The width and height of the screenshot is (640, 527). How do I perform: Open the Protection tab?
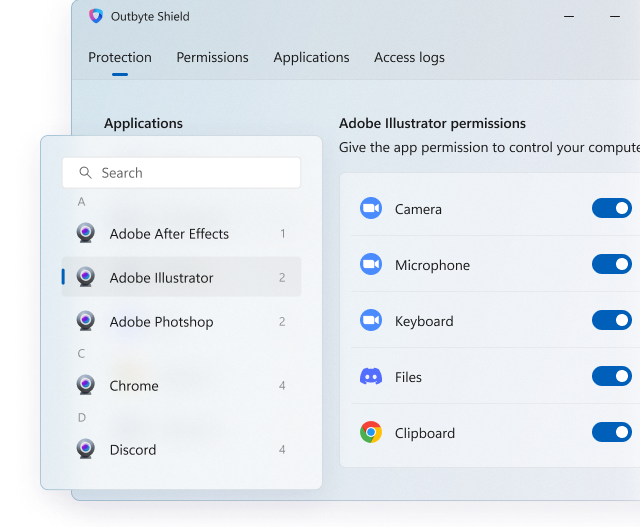pyautogui.click(x=120, y=58)
